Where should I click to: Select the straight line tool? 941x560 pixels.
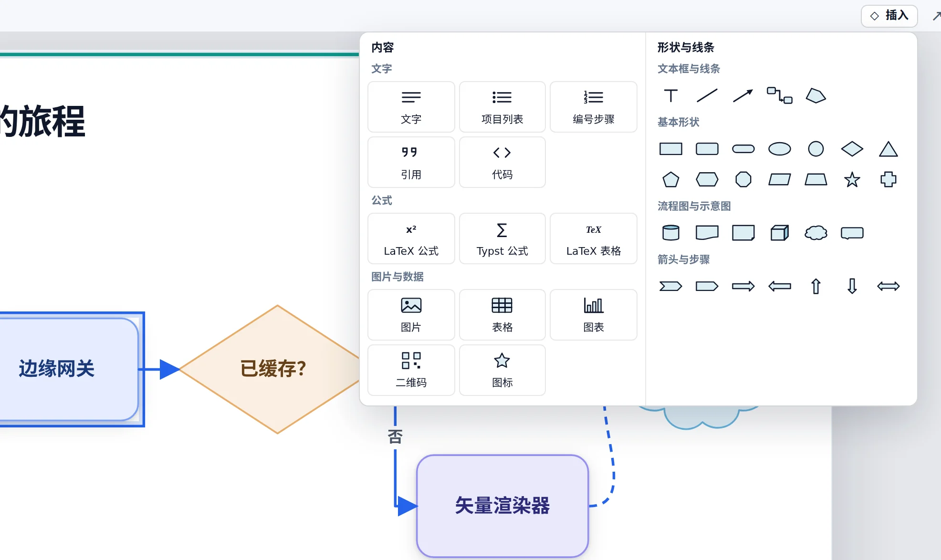pos(707,96)
